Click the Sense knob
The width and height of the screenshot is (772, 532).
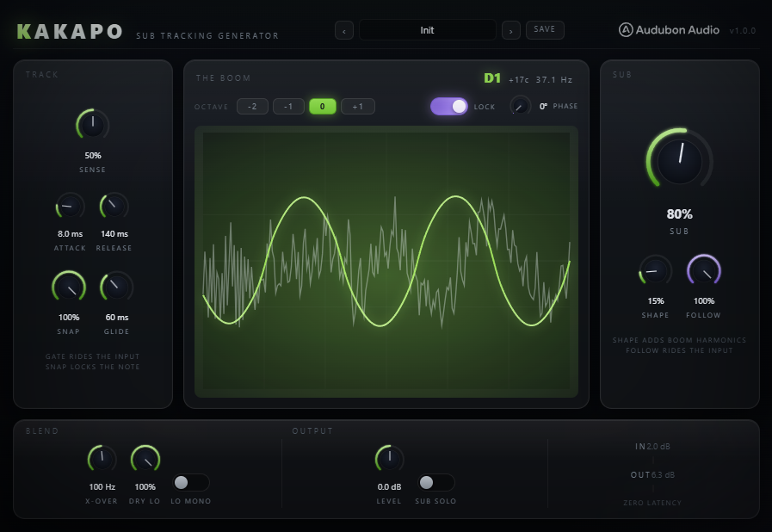[x=93, y=125]
